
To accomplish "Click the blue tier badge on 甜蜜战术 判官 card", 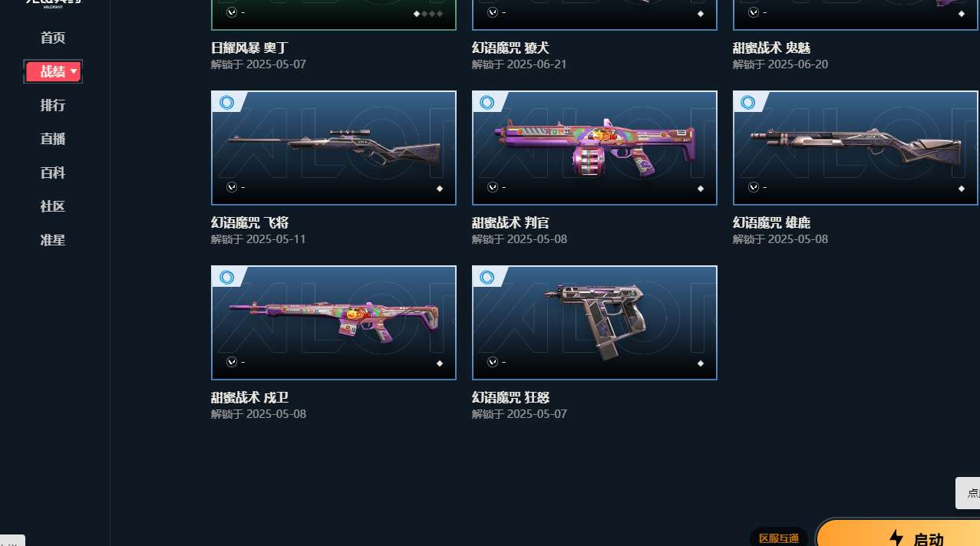I will coord(487,102).
